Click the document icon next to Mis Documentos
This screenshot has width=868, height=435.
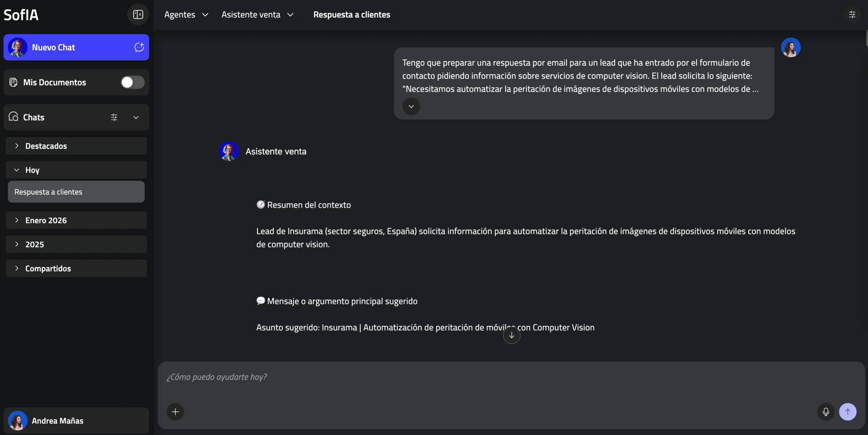coord(13,82)
